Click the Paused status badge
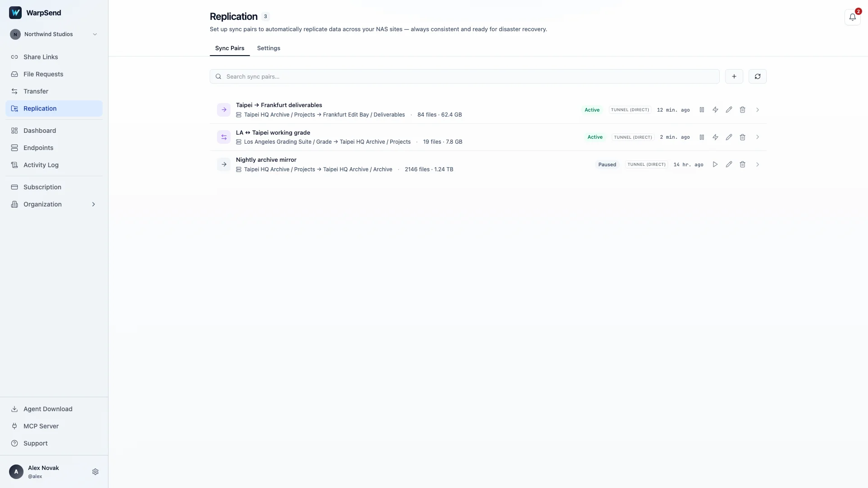 coord(607,164)
